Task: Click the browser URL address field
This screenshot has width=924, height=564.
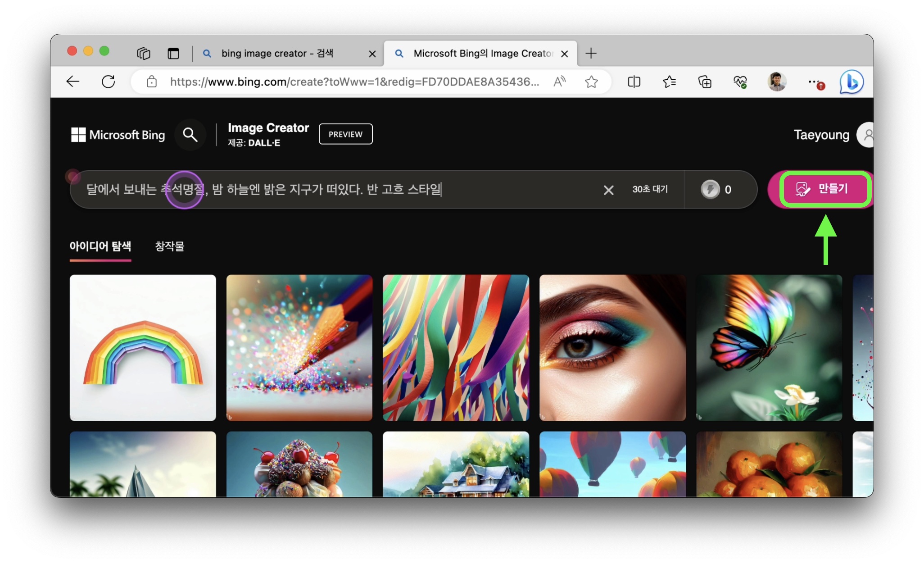Action: 354,82
